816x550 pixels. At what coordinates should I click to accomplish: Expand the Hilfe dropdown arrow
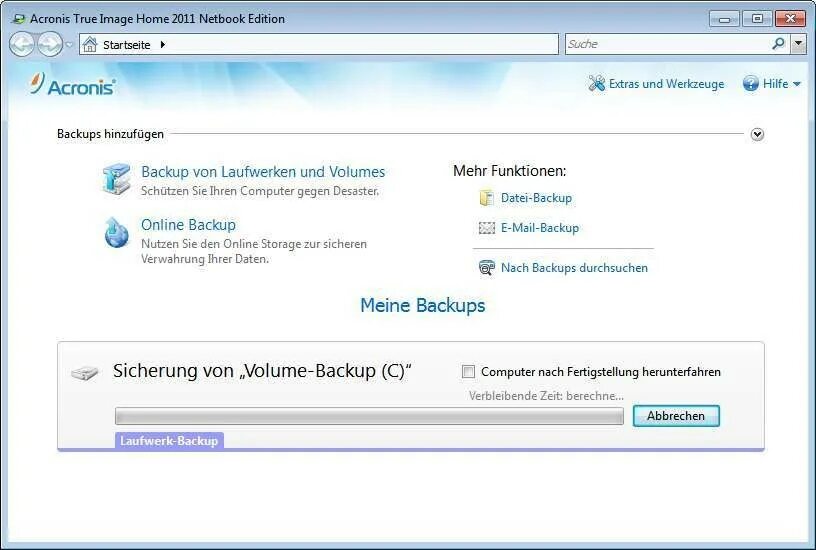(x=796, y=84)
